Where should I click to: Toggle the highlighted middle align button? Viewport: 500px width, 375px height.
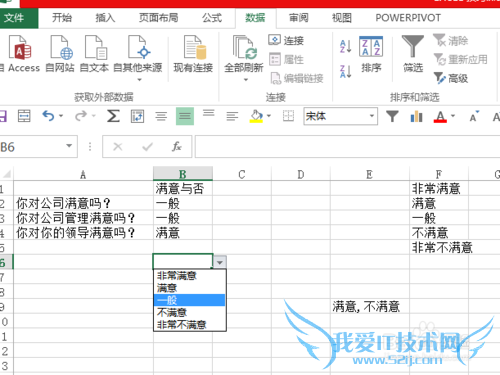(185, 116)
